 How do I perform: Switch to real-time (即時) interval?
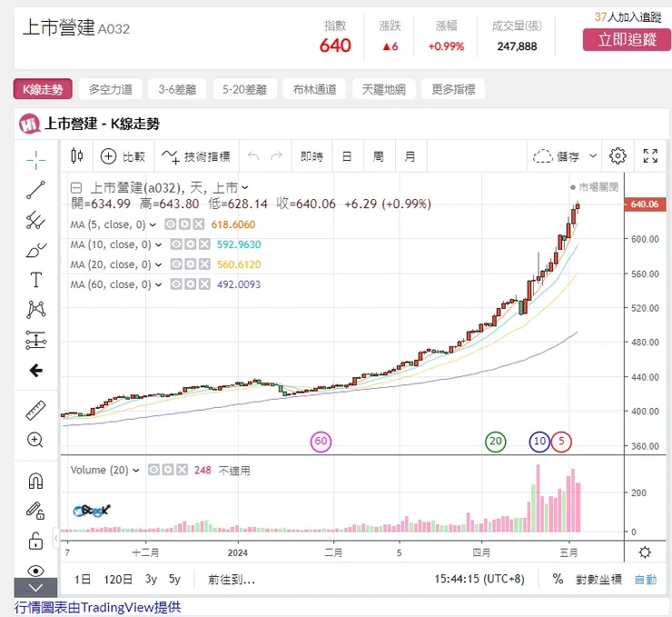311,156
